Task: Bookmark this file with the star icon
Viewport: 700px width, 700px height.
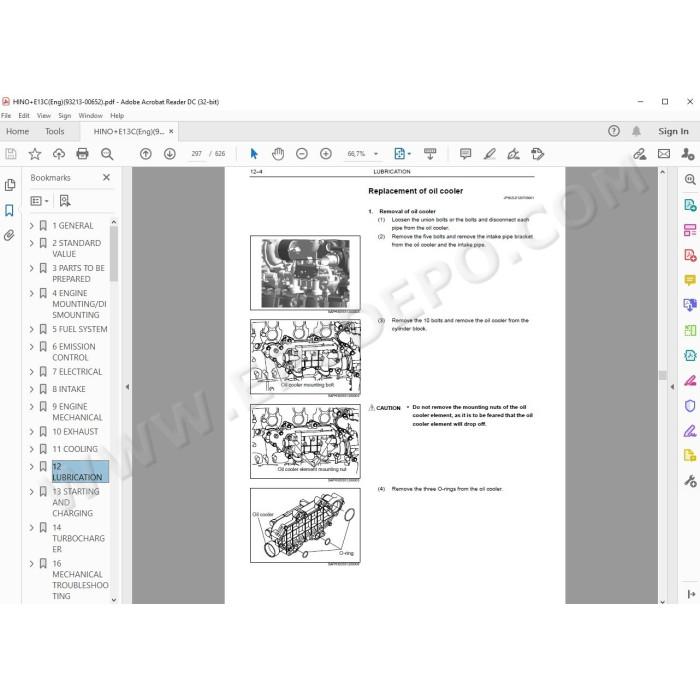Action: (35, 154)
